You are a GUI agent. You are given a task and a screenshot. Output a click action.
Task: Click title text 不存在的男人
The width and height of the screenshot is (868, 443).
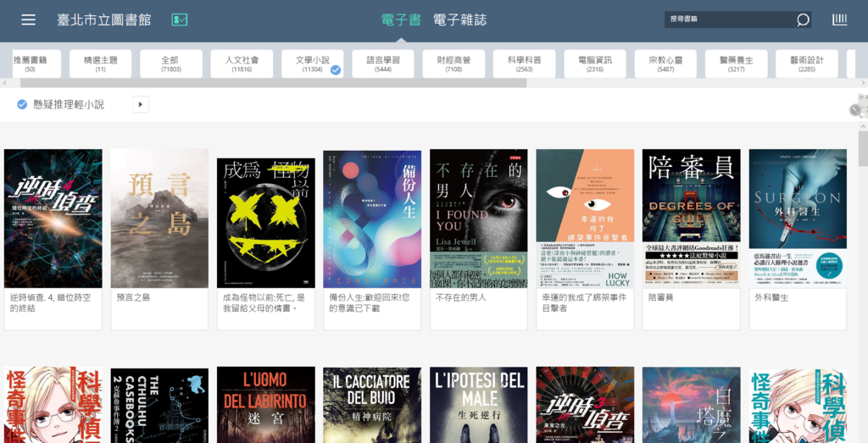coord(460,297)
